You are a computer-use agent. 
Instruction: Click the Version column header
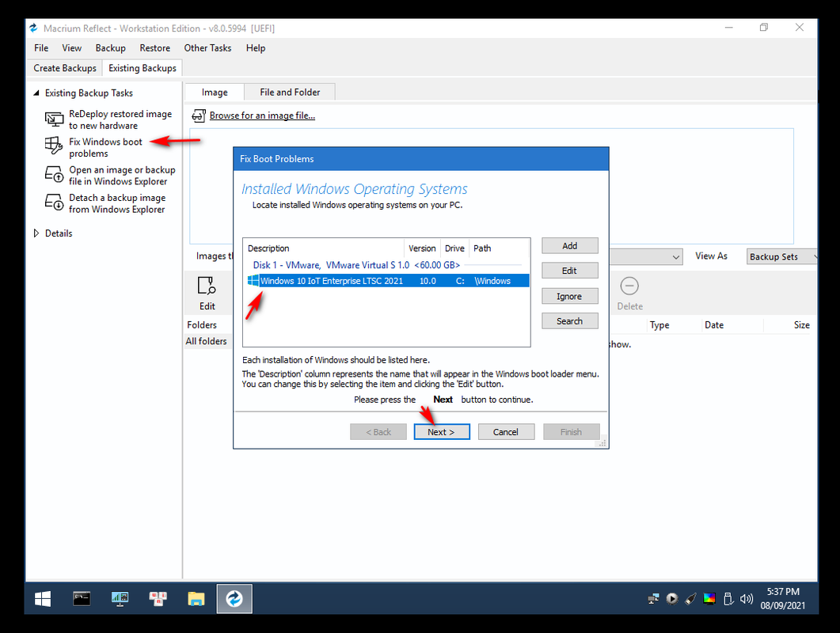(422, 248)
